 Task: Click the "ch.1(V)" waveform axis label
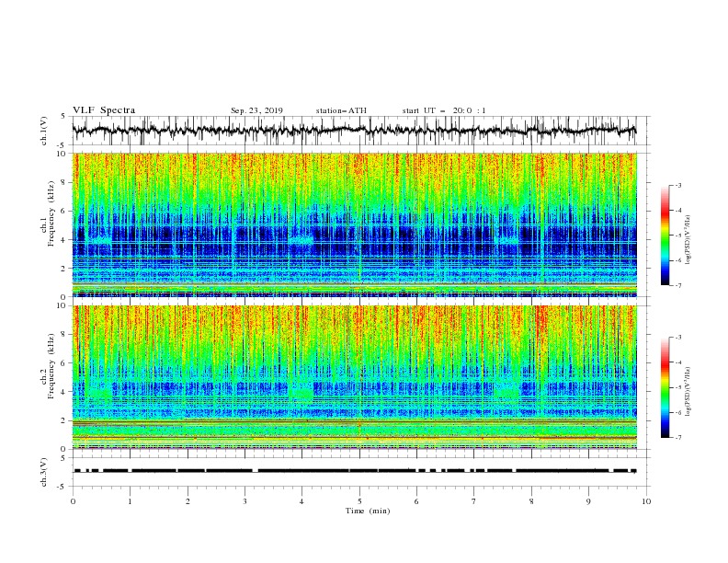click(x=44, y=131)
